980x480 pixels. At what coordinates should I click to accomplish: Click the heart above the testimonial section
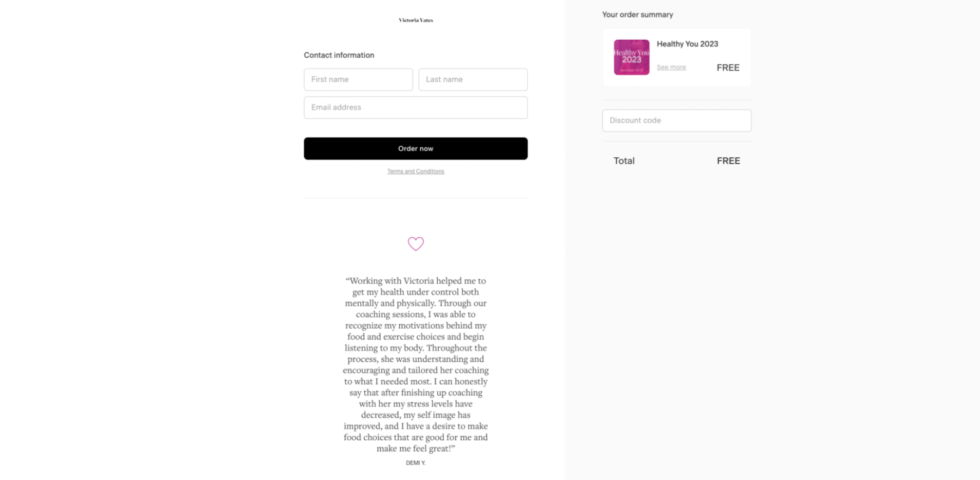(x=415, y=244)
